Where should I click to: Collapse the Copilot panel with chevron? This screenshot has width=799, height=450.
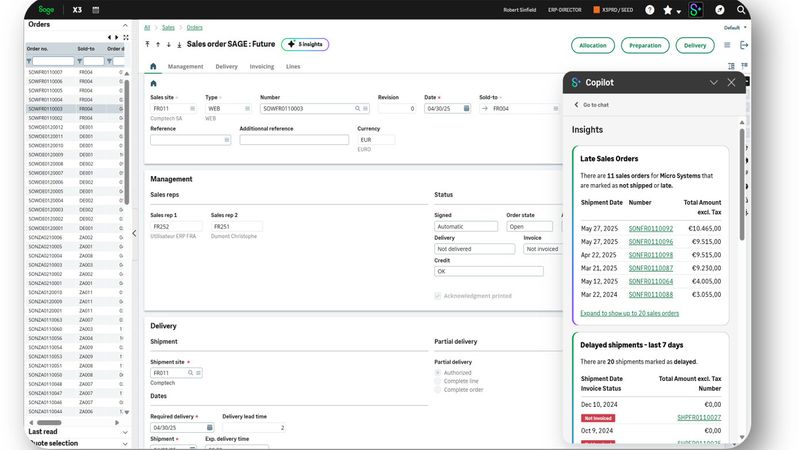point(714,82)
